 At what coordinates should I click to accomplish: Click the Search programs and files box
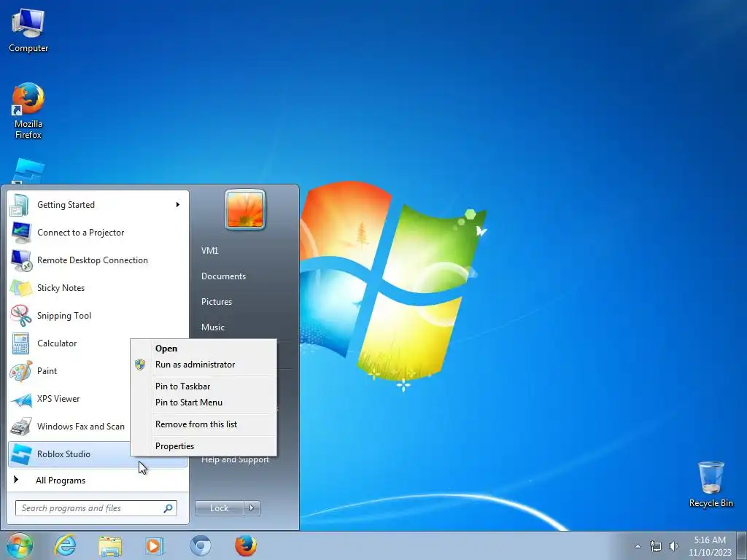click(96, 508)
